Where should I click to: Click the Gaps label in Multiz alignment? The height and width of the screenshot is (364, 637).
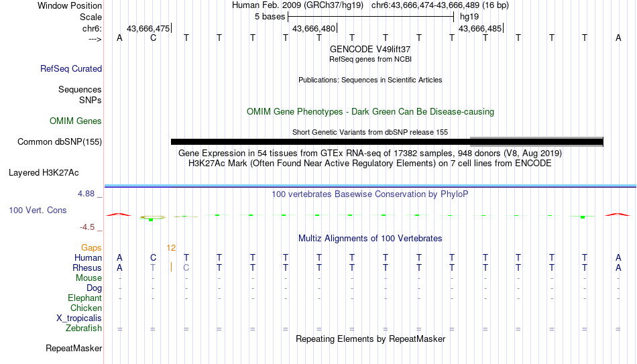[x=91, y=248]
